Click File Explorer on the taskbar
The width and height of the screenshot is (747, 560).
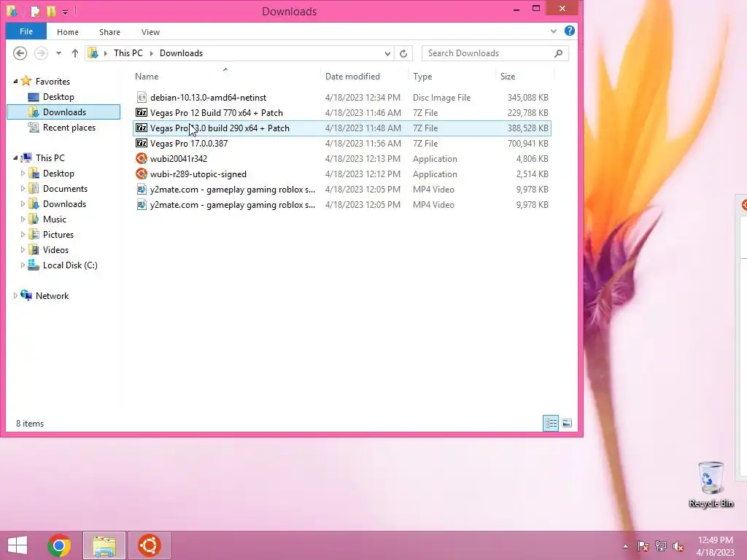(x=104, y=545)
